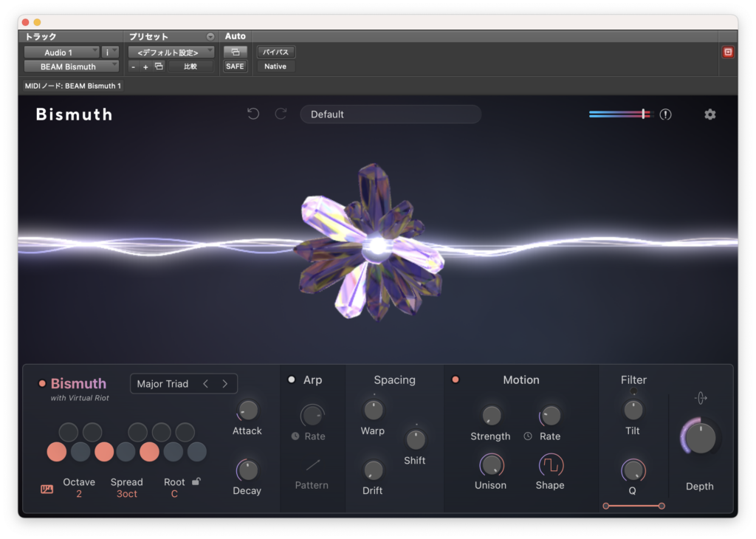Change the Octave value 2
Screen dimensions: 756x539
pos(78,494)
